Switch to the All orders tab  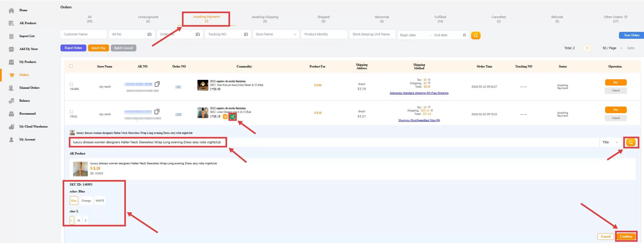click(90, 19)
